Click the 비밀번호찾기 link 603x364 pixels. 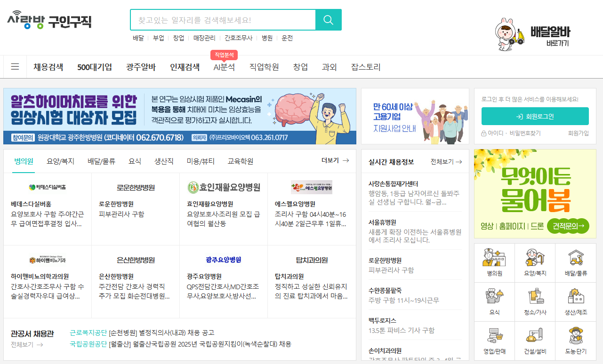tap(526, 134)
